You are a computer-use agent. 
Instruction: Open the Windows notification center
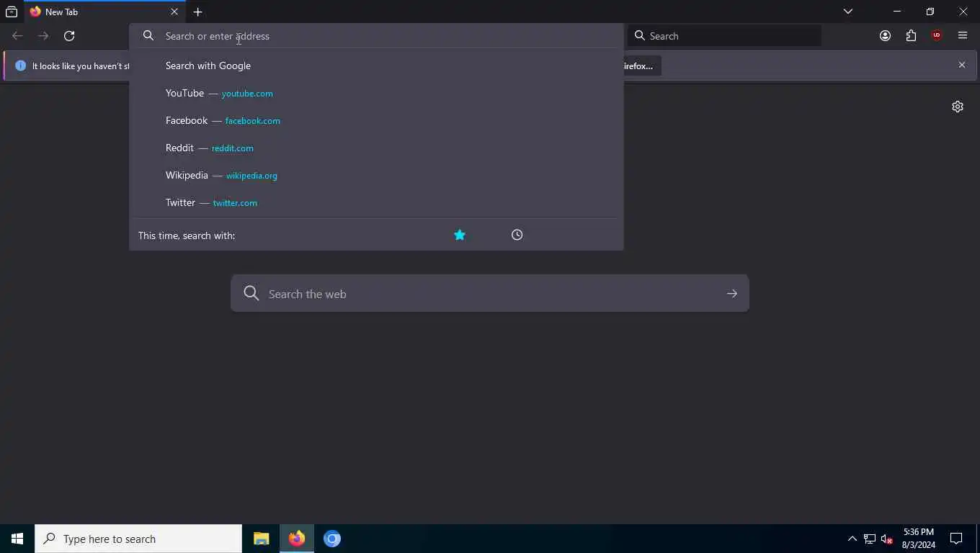[956, 539]
